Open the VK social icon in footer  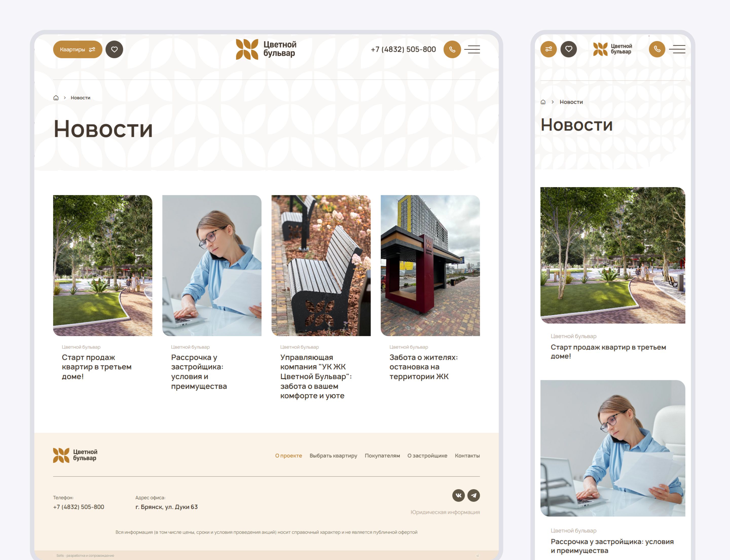coord(458,495)
